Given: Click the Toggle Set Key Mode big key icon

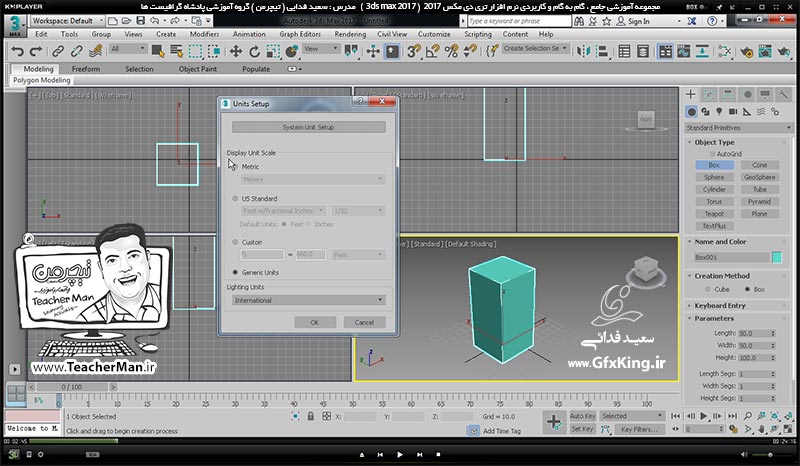Looking at the screenshot, I should coord(554,423).
